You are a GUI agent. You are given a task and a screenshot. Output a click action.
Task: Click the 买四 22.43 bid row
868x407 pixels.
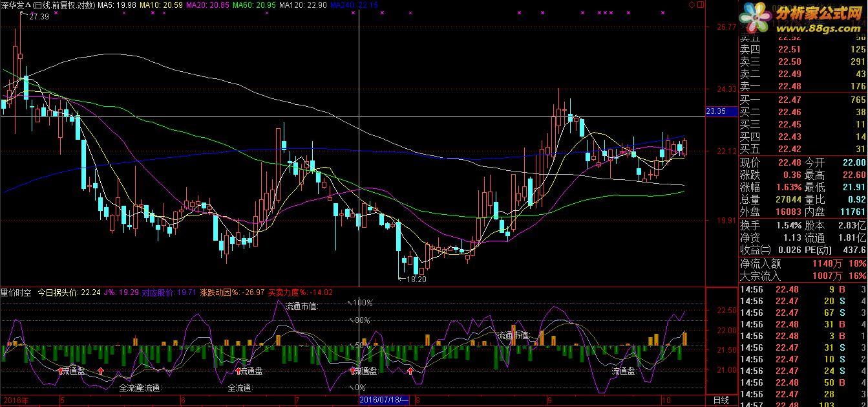pos(802,137)
